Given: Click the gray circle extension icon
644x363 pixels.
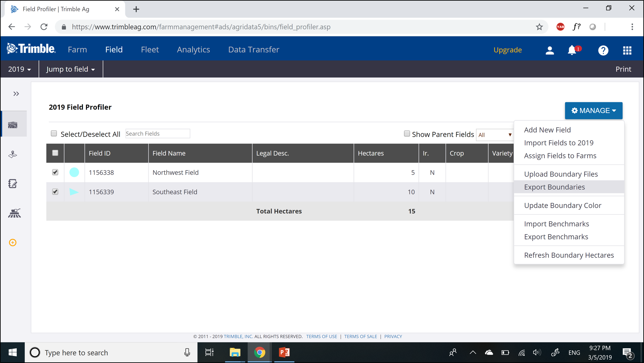Looking at the screenshot, I should click(593, 27).
